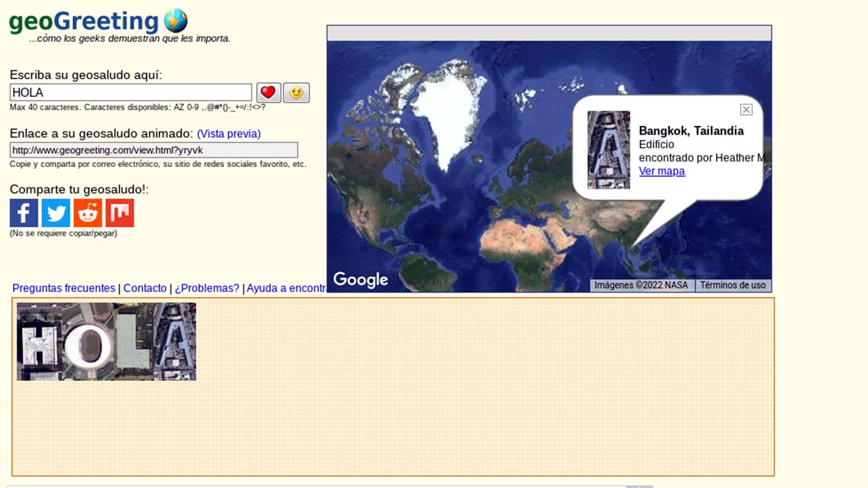The image size is (868, 488).
Task: Open the Contacto link
Action: [x=145, y=288]
